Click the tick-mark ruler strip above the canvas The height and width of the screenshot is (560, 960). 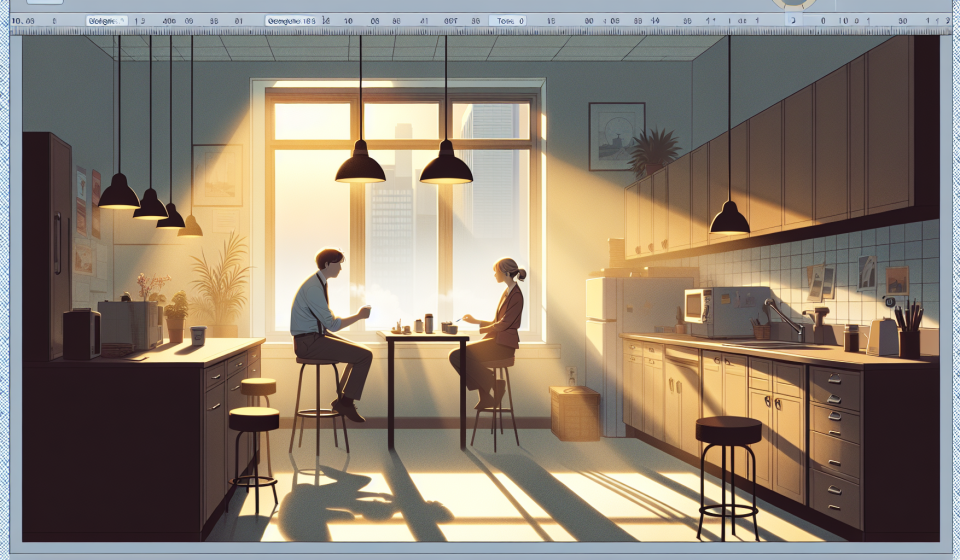(480, 31)
